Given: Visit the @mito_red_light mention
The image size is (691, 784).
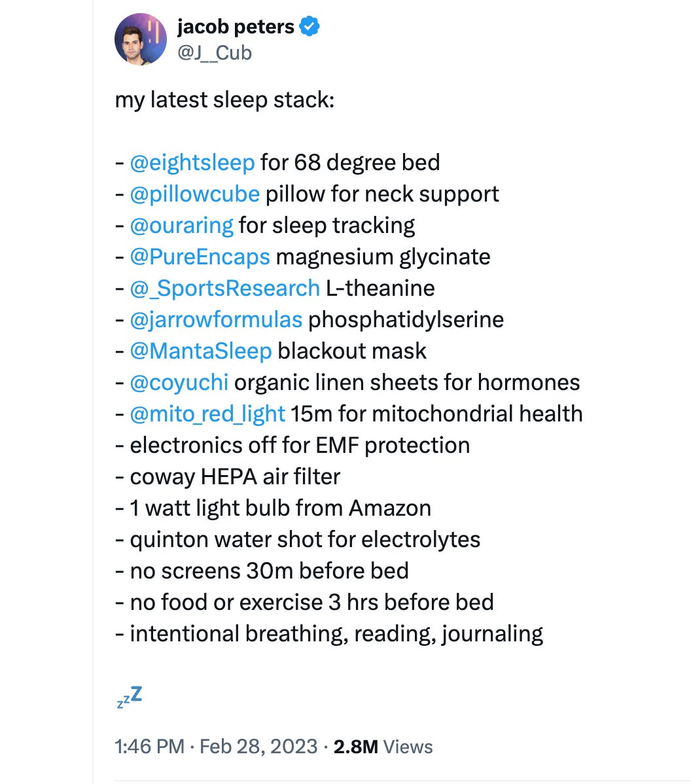Looking at the screenshot, I should click(207, 414).
